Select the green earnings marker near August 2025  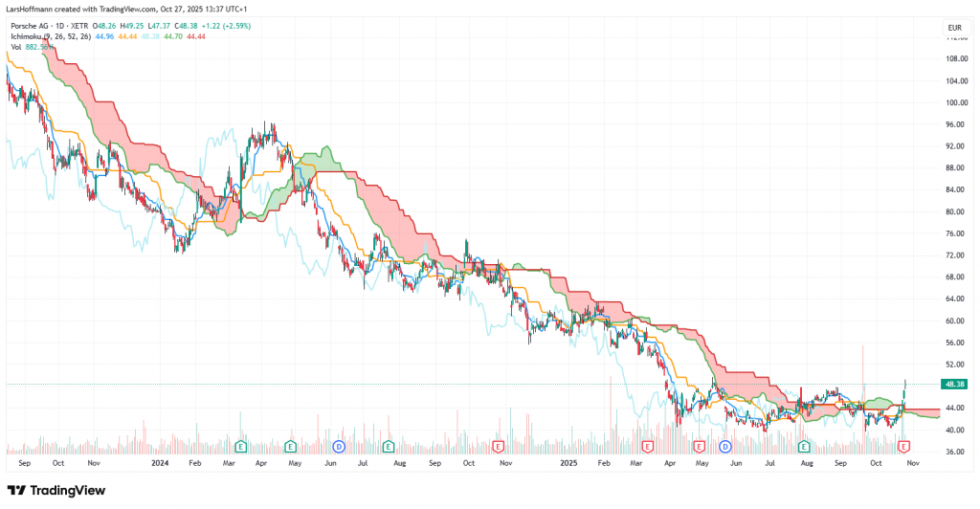[x=804, y=447]
